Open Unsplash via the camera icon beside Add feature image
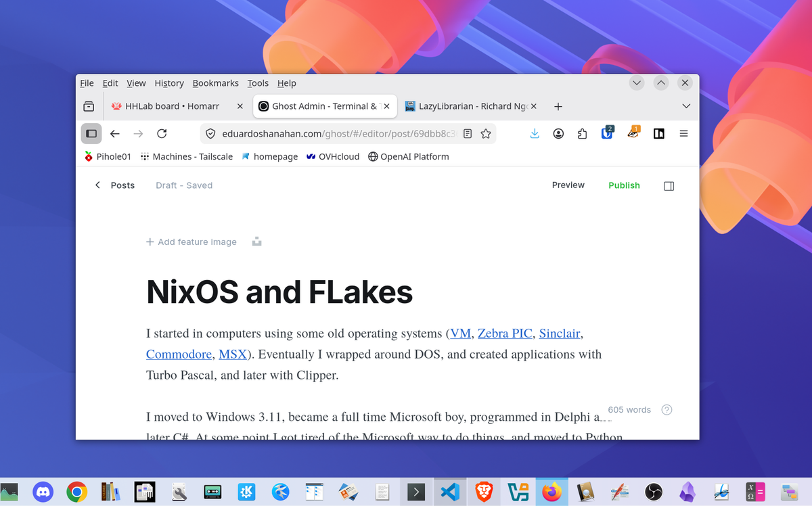 click(x=256, y=241)
